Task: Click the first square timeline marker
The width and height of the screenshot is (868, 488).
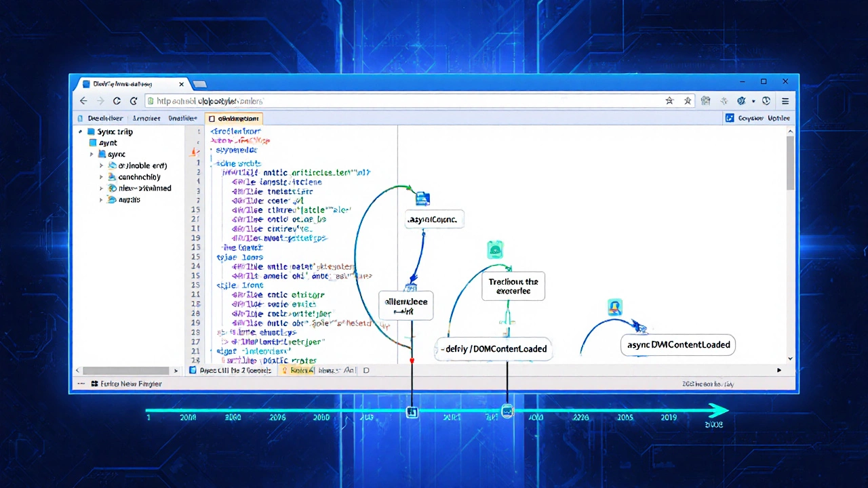Action: click(412, 412)
